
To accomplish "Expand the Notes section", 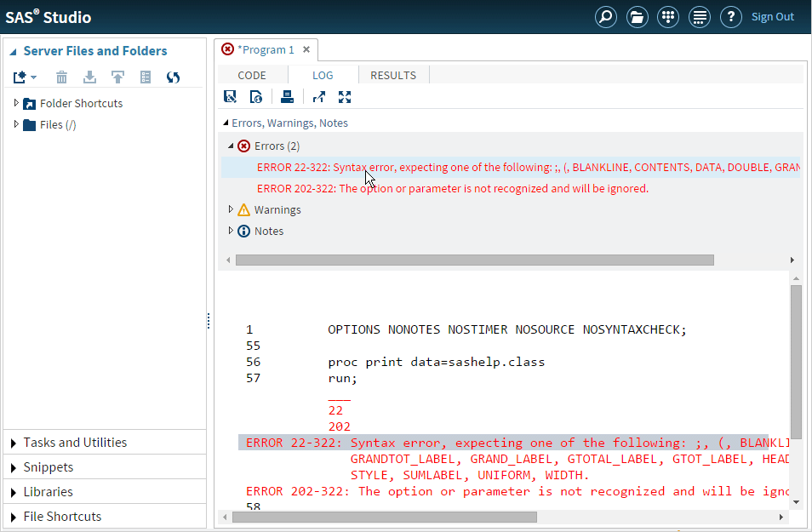I will coord(231,231).
